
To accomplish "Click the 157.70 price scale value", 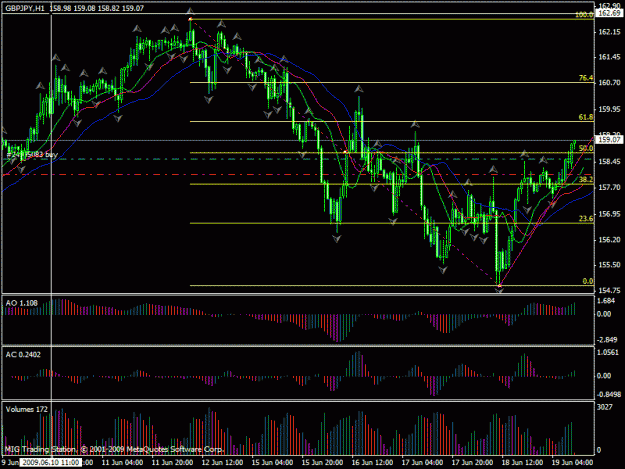I will click(x=609, y=187).
